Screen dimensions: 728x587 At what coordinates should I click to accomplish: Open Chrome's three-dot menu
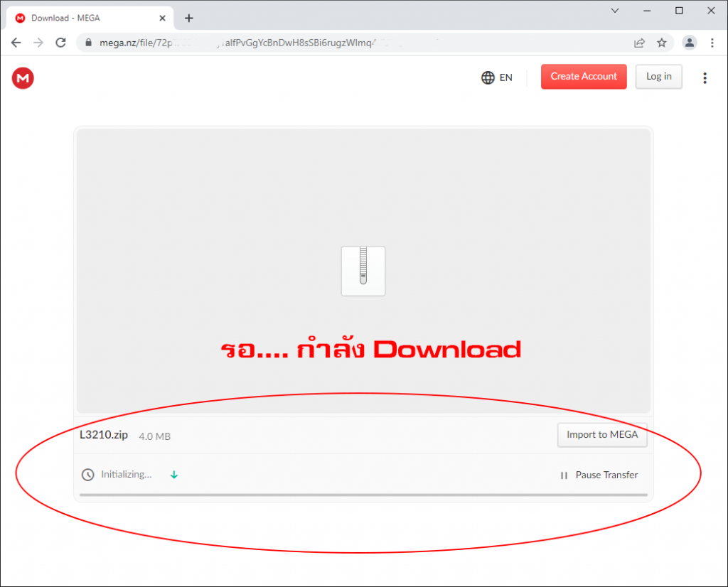coord(712,43)
